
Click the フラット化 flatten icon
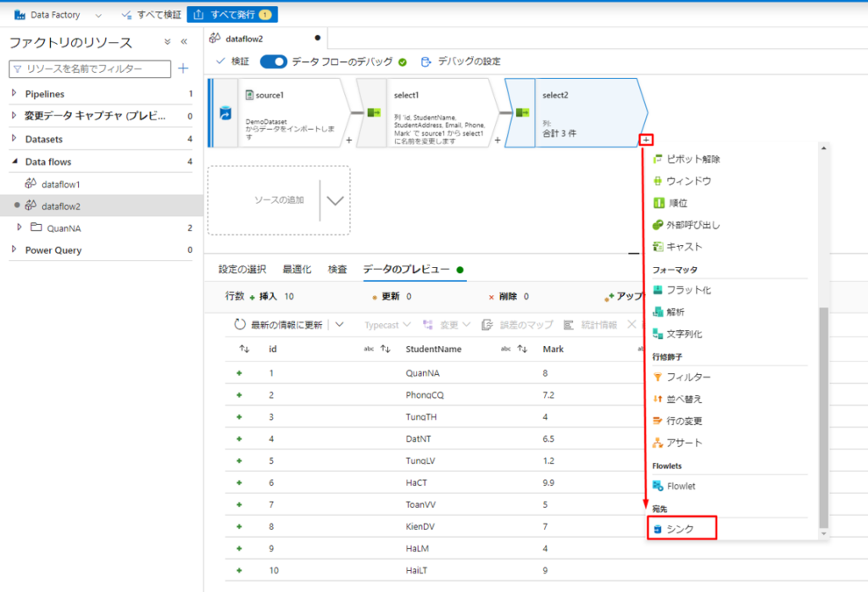658,290
